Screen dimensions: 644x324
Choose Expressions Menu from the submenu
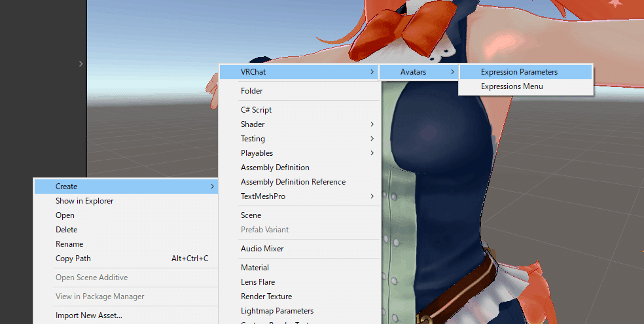(526, 86)
